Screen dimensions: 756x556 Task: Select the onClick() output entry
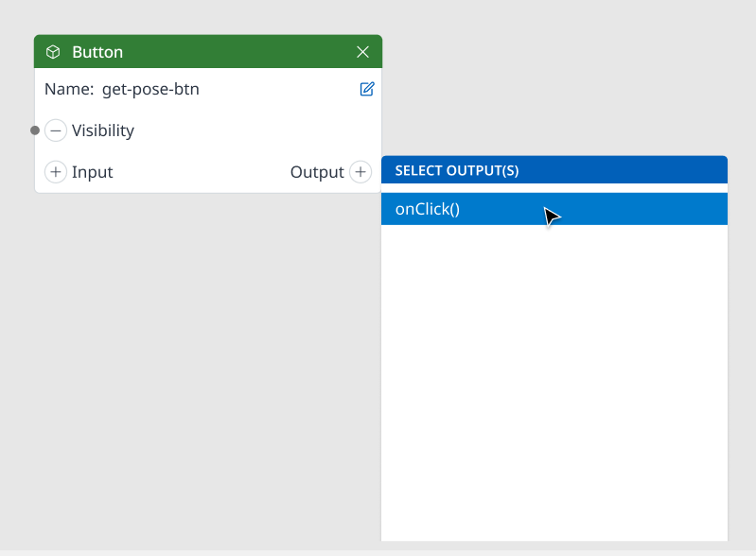pos(554,209)
